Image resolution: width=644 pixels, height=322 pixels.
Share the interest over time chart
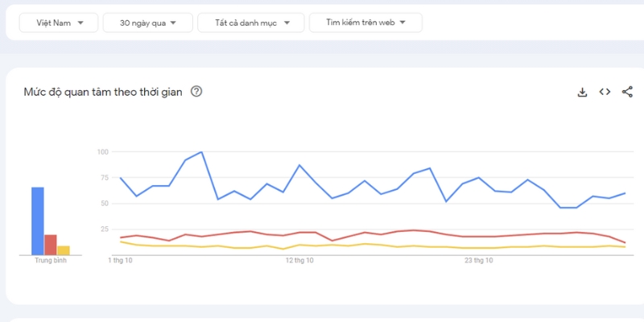click(627, 92)
